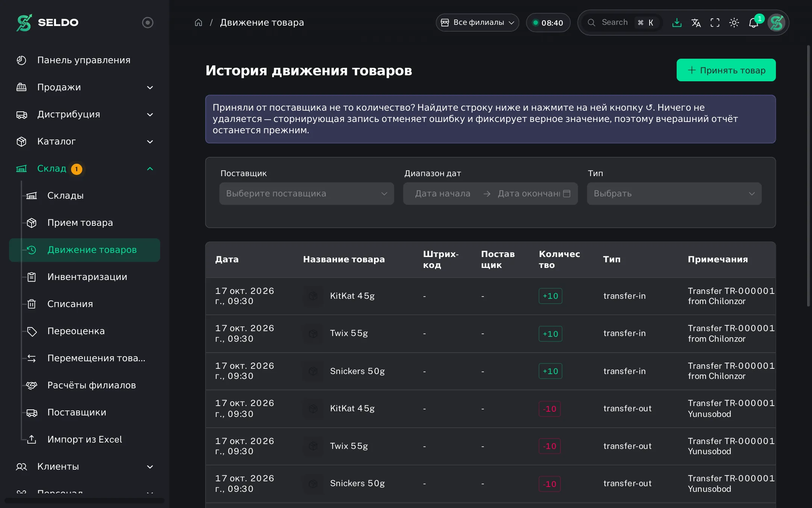Click the page vertical scrollbar
812x508 pixels.
808,175
